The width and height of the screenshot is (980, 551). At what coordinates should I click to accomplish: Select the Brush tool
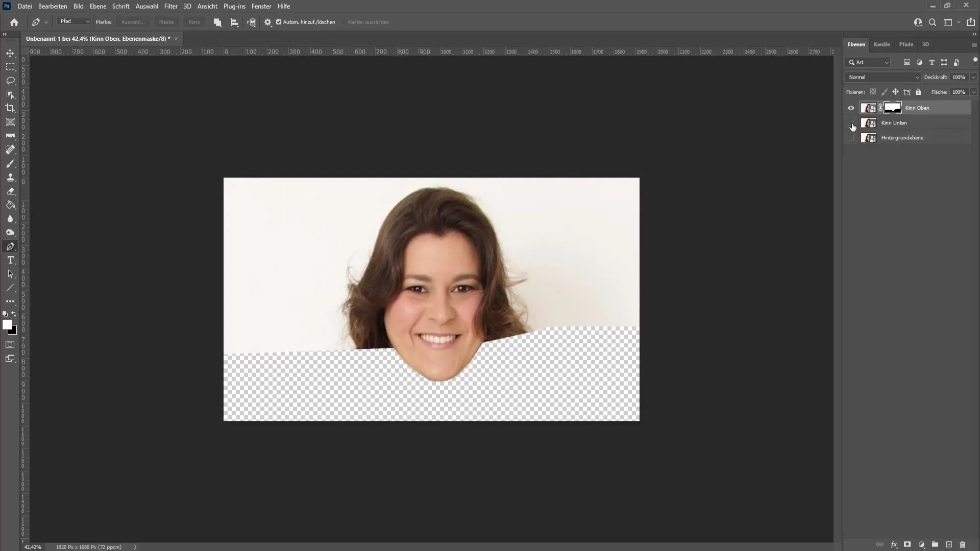[10, 163]
